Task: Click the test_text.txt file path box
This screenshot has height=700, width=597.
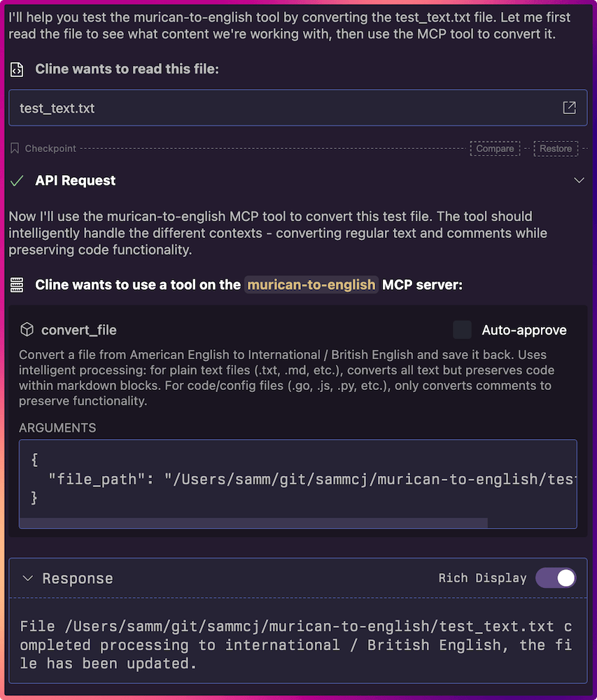Action: [298, 108]
